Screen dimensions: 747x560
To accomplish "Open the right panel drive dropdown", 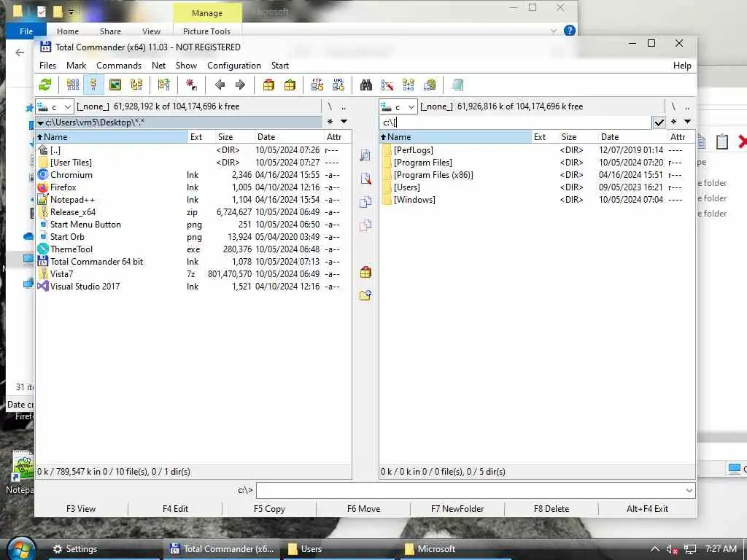I will pyautogui.click(x=398, y=106).
